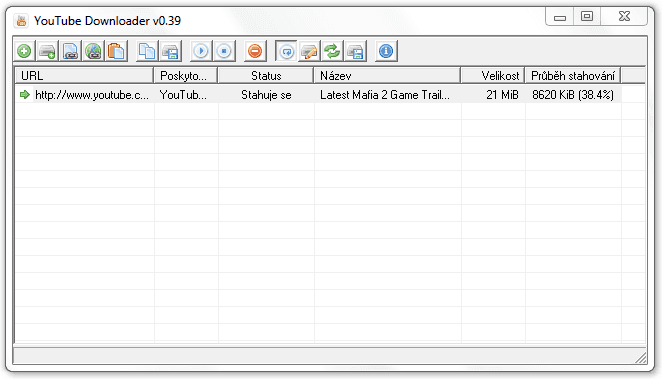662x379 pixels.
Task: Close the YouTube Downloader window
Action: click(x=624, y=16)
